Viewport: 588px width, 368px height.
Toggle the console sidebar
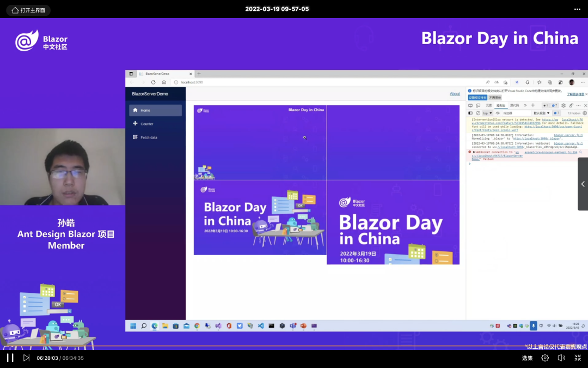coord(470,113)
